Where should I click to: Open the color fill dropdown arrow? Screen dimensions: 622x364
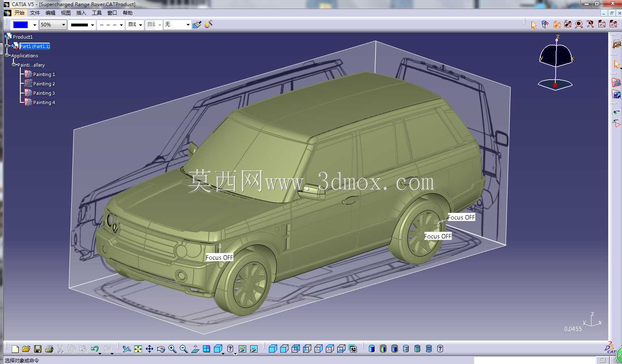[x=35, y=25]
